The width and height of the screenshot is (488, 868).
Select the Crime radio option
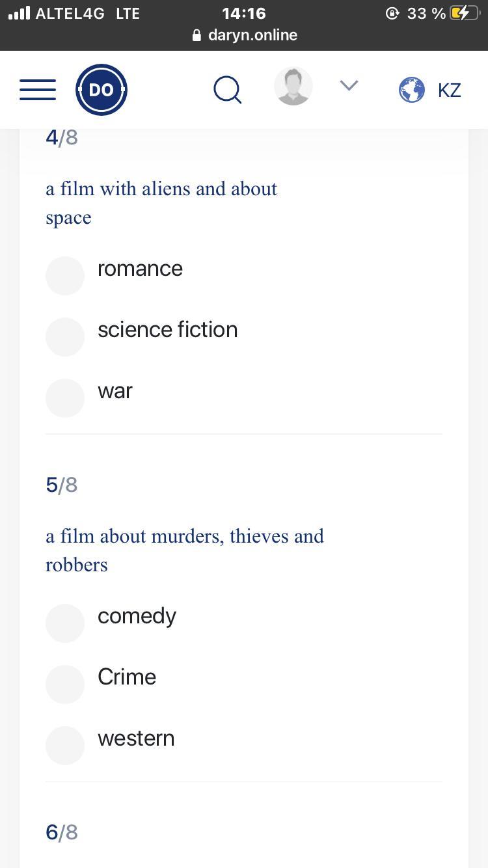65,684
